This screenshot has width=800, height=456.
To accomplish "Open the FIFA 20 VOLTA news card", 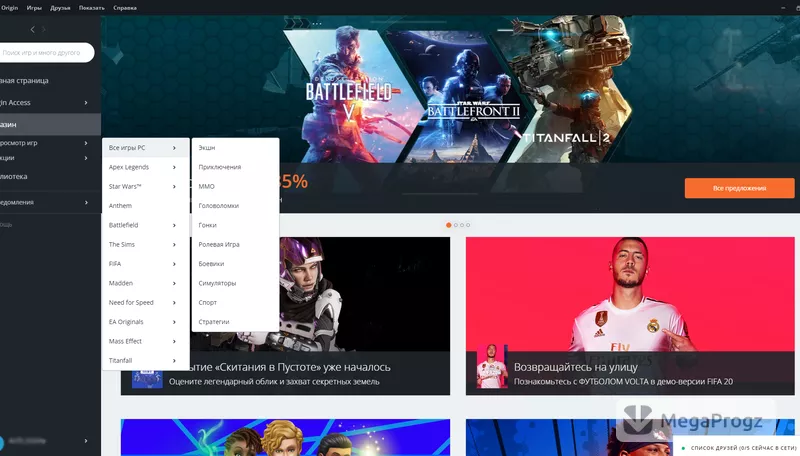I will tap(630, 316).
